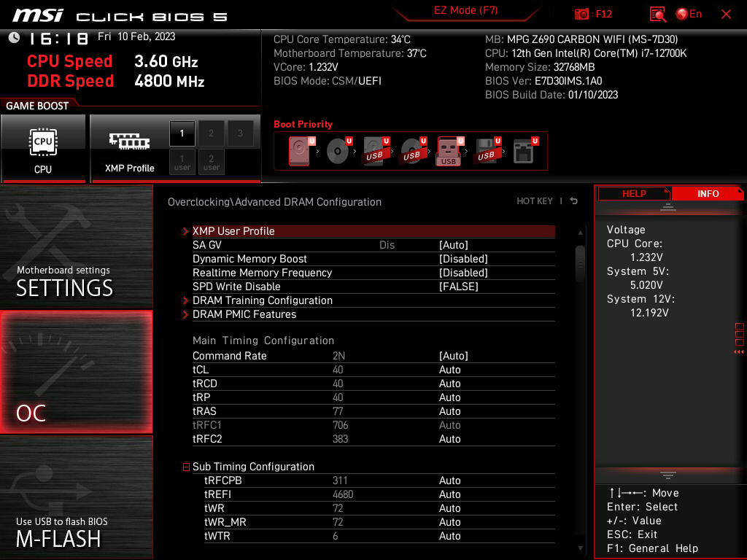The image size is (747, 560).
Task: Edit the tRP Auto value field
Action: coord(449,397)
